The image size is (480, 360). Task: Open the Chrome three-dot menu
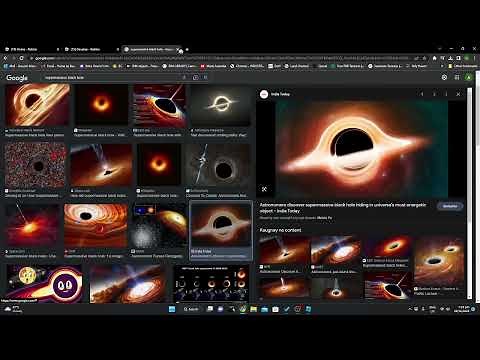click(474, 58)
